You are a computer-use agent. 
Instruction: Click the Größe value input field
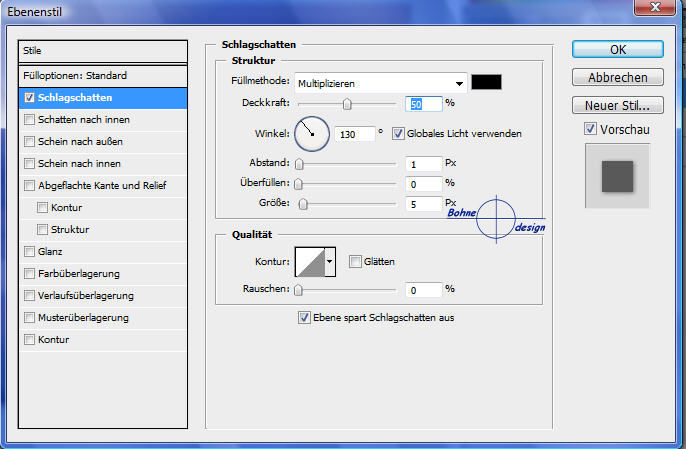pyautogui.click(x=424, y=204)
